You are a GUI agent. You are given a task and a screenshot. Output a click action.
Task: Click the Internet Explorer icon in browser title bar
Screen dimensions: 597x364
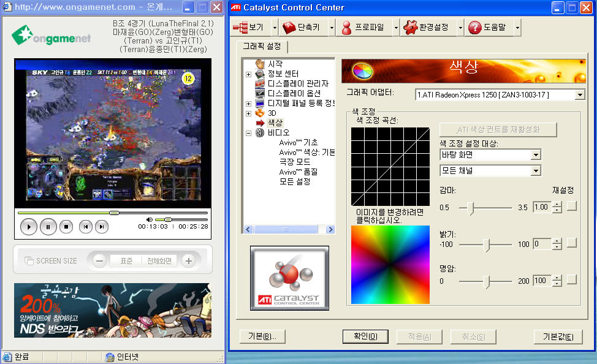coord(7,7)
